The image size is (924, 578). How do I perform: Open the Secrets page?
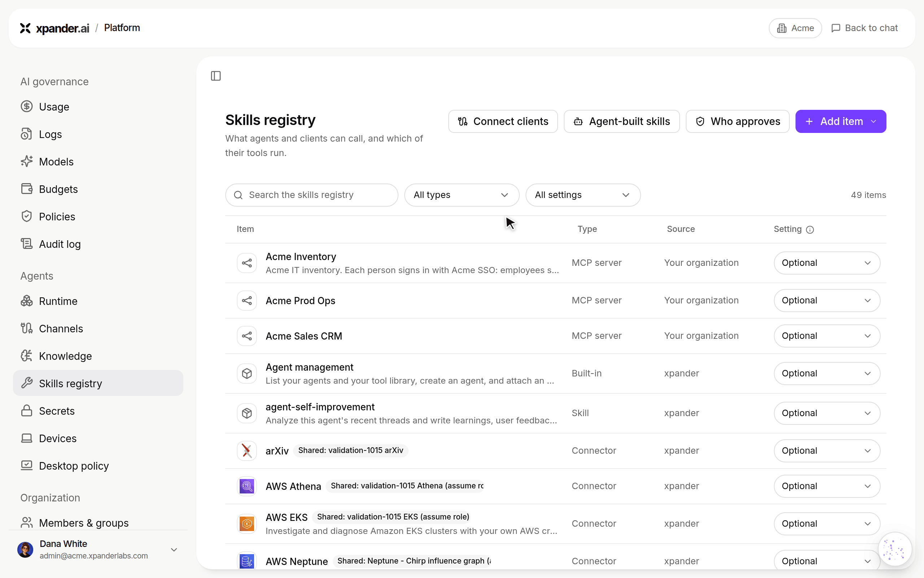tap(98, 411)
